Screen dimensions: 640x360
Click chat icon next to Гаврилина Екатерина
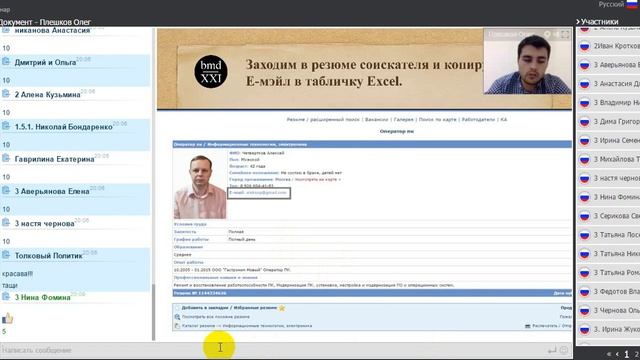6,159
